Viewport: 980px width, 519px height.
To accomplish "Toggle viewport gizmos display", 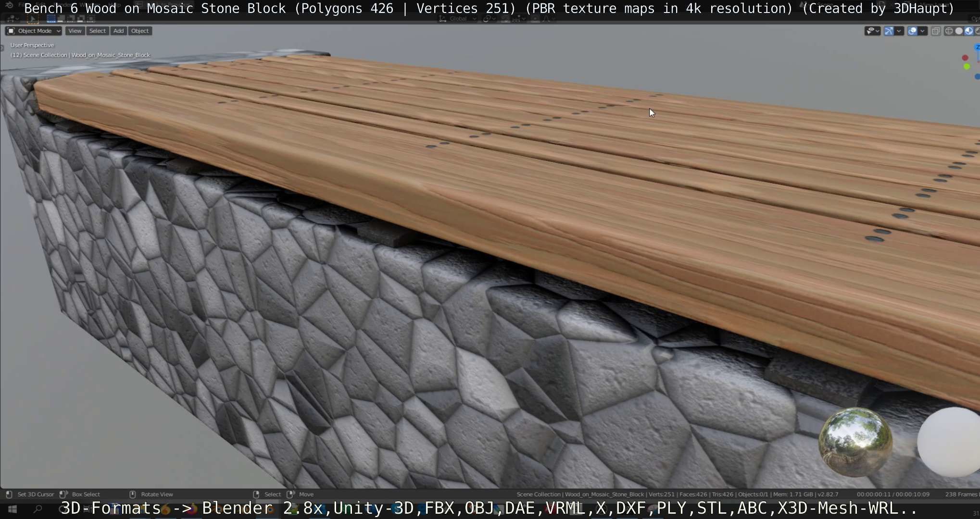I will point(889,31).
